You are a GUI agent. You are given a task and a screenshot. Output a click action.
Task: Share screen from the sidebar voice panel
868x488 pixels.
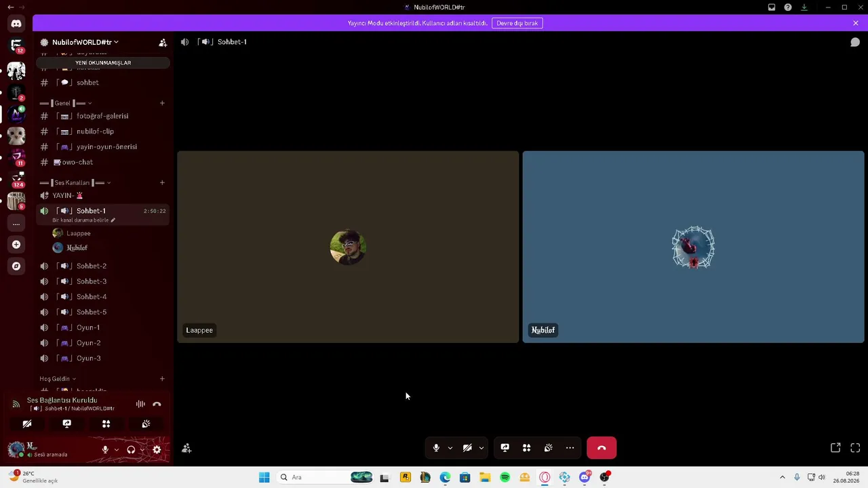point(66,424)
